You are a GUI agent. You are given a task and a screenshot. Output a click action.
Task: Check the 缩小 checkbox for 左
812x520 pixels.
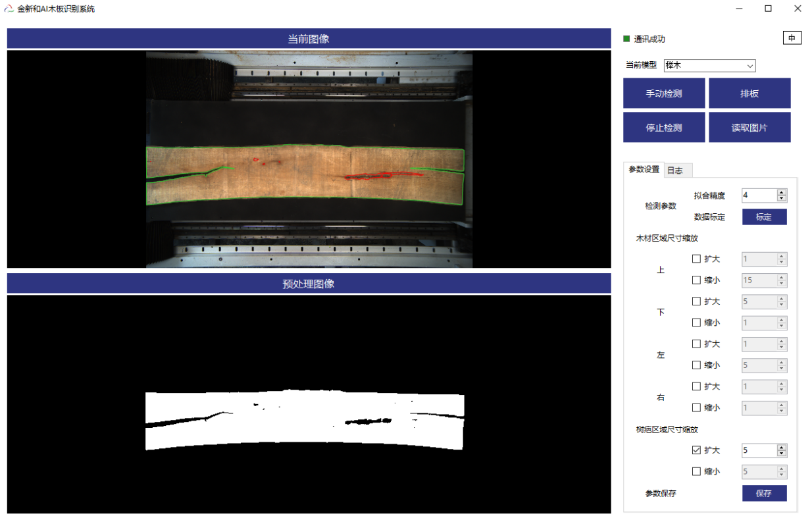[x=696, y=365]
